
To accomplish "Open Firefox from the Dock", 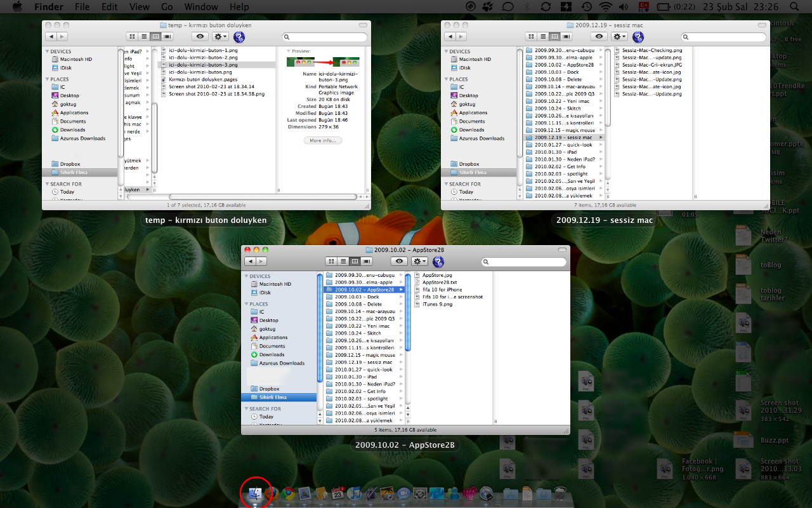I will click(x=272, y=493).
